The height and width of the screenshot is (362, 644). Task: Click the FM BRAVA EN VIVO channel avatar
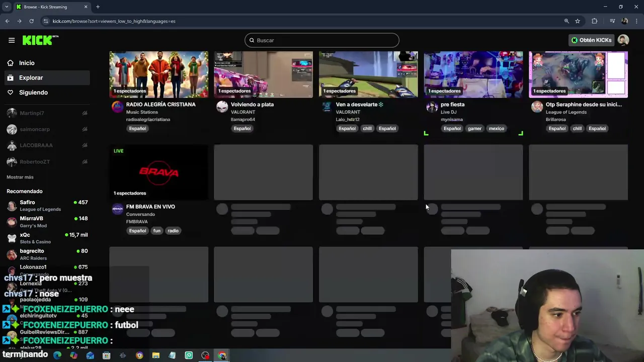point(117,209)
